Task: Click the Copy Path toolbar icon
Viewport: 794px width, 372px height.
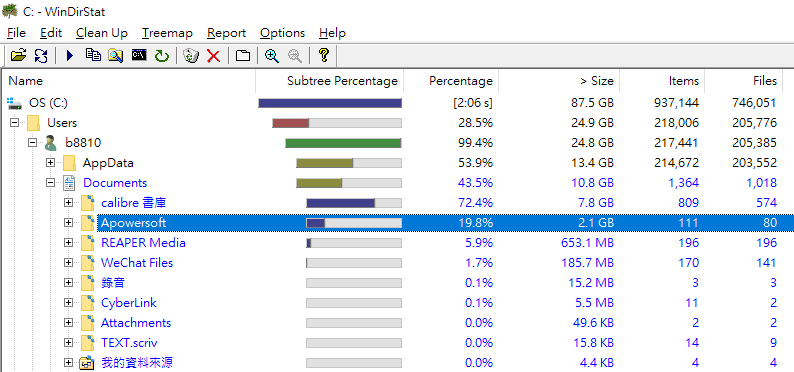Action: point(93,55)
